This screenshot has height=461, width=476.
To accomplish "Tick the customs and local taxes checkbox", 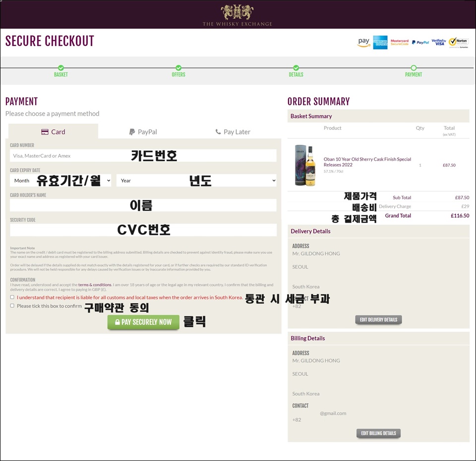I will [12, 297].
